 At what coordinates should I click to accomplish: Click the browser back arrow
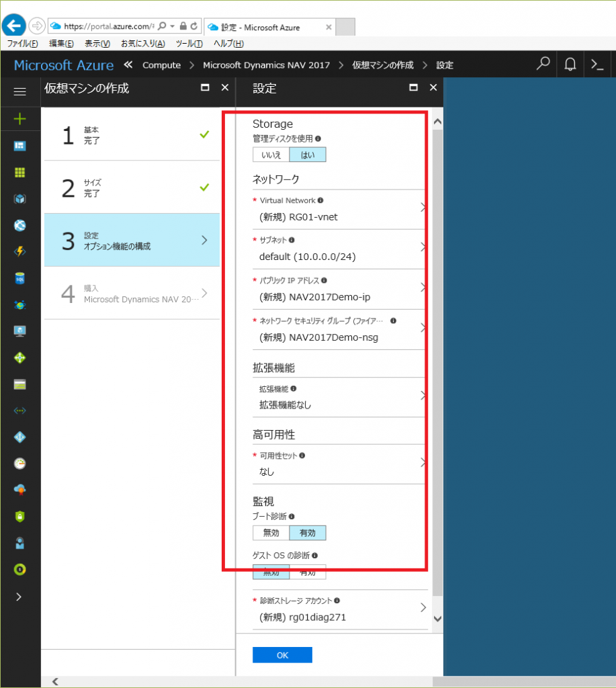coord(13,26)
